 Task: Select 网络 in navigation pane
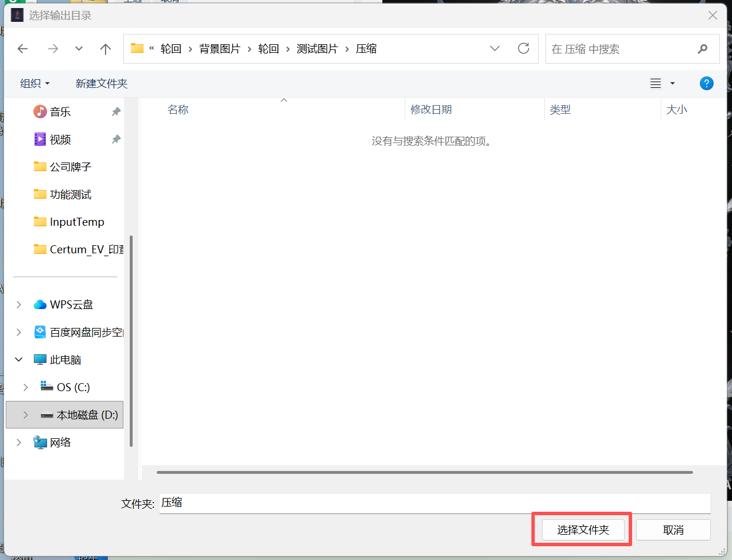pos(60,442)
